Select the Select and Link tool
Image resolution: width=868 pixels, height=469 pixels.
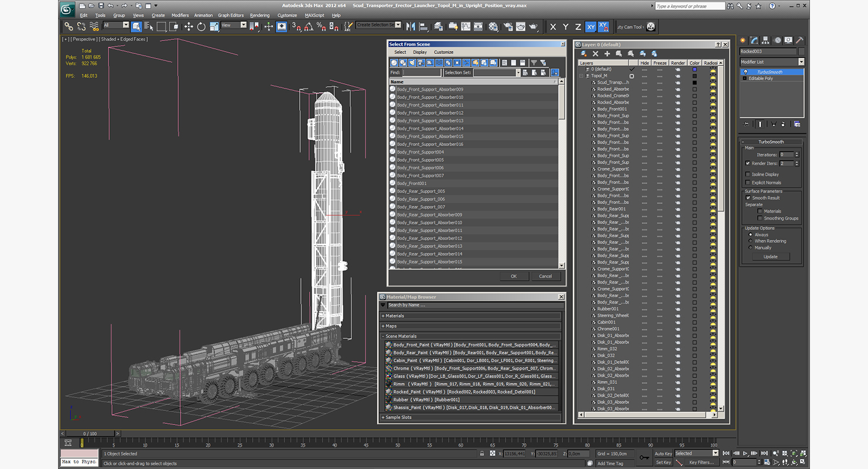[69, 26]
